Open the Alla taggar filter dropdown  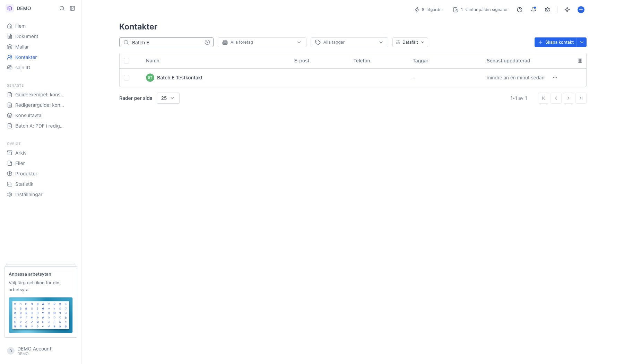tap(349, 42)
